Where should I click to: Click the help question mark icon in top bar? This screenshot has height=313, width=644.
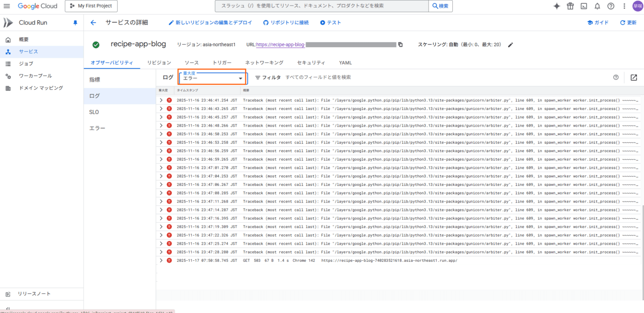[x=611, y=6]
